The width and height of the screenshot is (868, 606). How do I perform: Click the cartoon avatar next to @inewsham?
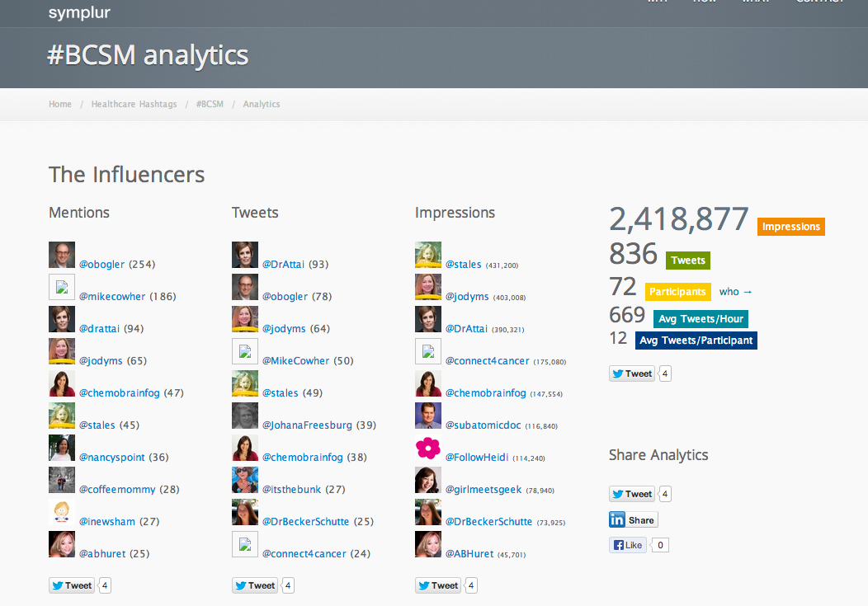(x=62, y=512)
